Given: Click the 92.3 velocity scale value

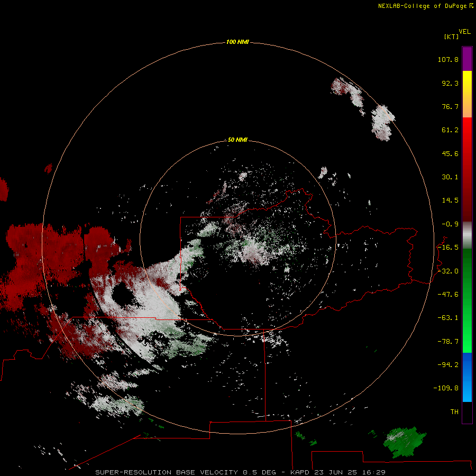Looking at the screenshot, I should [x=450, y=83].
